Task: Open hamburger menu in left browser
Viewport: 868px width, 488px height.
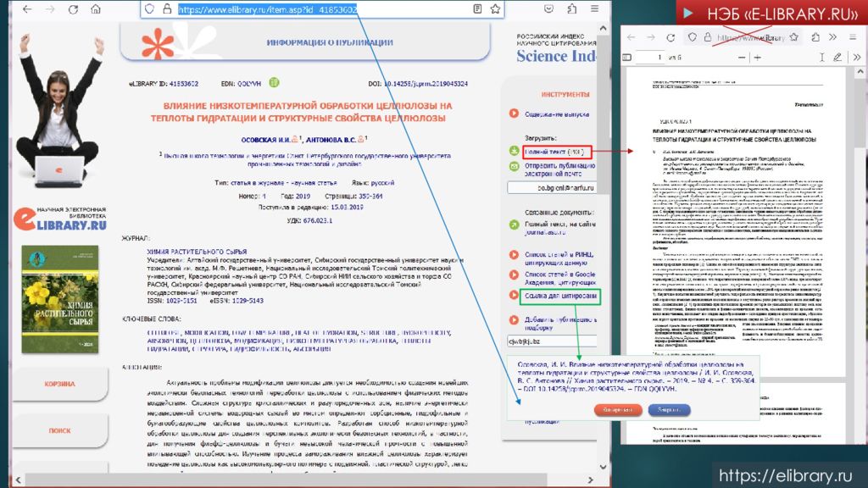Action: tap(594, 8)
